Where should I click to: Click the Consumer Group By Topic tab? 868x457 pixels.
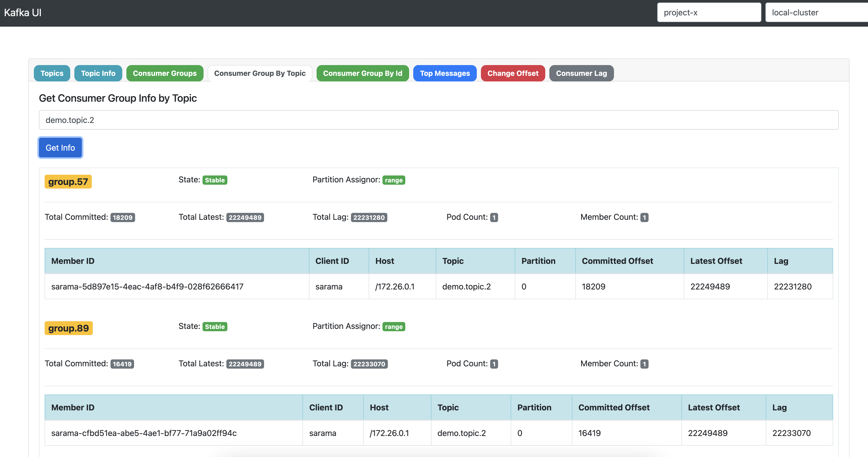pyautogui.click(x=259, y=73)
